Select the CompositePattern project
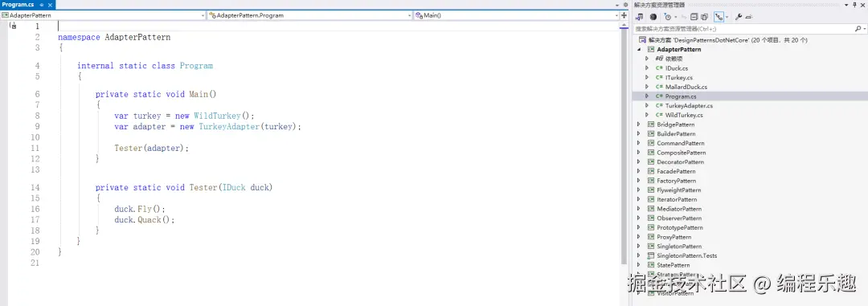Screen dimensions: 868x306 tap(681, 153)
